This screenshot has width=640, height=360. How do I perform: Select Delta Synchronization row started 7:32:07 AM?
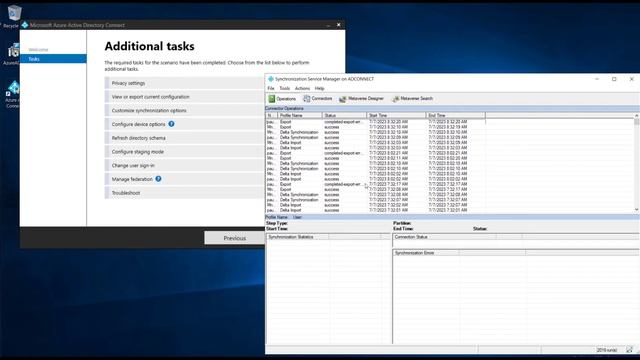click(376, 200)
